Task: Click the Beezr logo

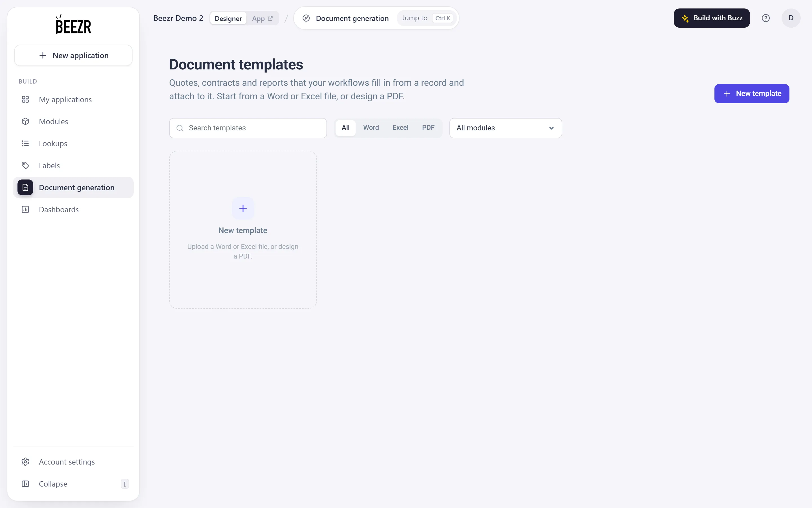Action: 73,24
